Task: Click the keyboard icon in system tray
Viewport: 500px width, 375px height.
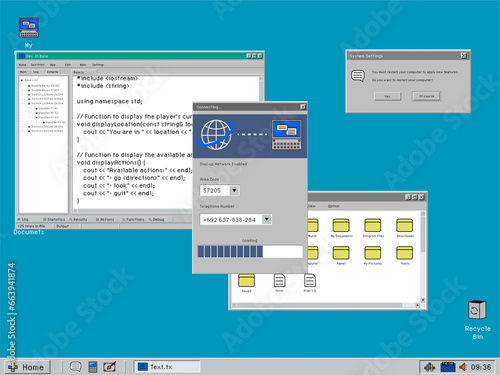Action: coord(448,367)
